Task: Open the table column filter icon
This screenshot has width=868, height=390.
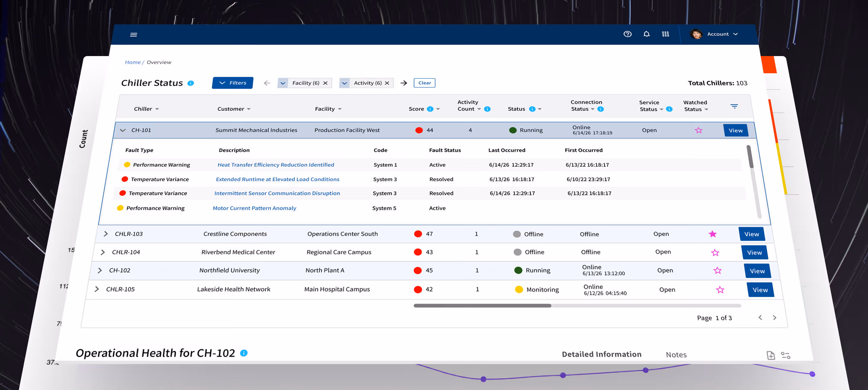Action: tap(734, 106)
